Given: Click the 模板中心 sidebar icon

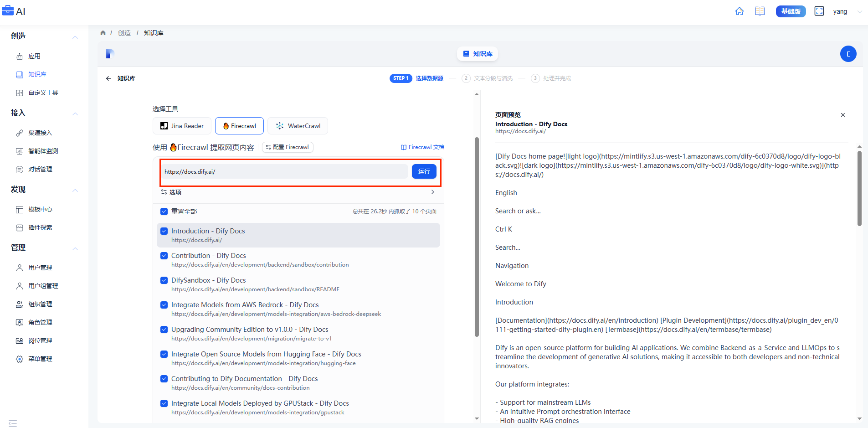Looking at the screenshot, I should click(x=20, y=209).
